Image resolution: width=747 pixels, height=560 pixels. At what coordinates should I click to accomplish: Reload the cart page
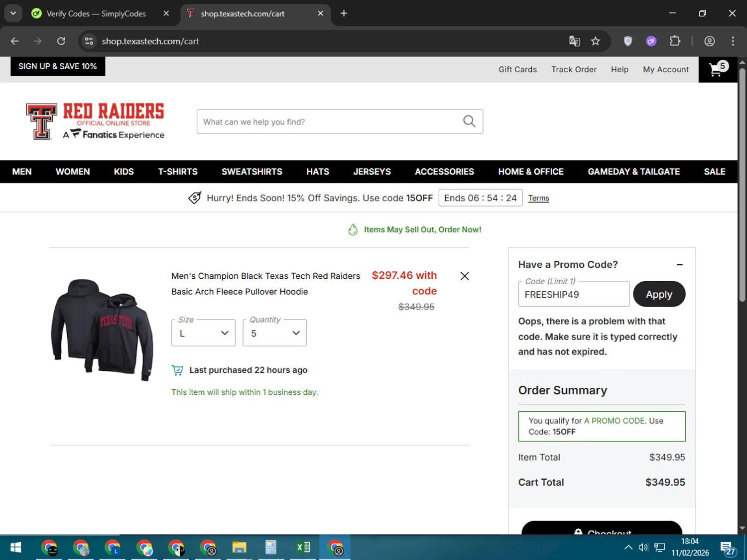tap(61, 41)
